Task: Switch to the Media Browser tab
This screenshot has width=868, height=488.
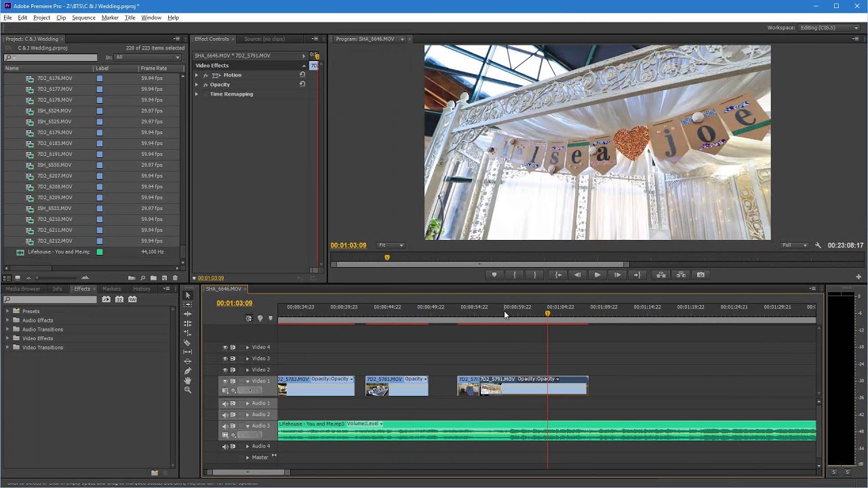Action: click(x=23, y=289)
